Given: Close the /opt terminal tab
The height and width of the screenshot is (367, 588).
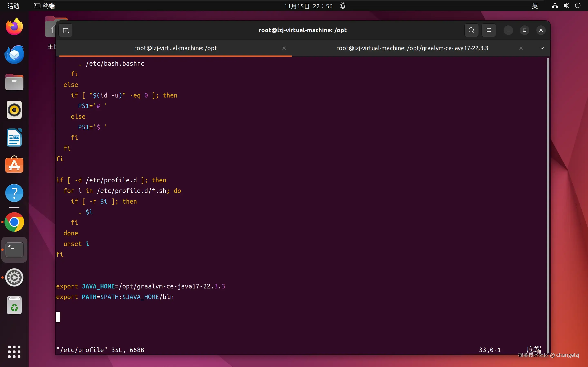Looking at the screenshot, I should coord(284,48).
